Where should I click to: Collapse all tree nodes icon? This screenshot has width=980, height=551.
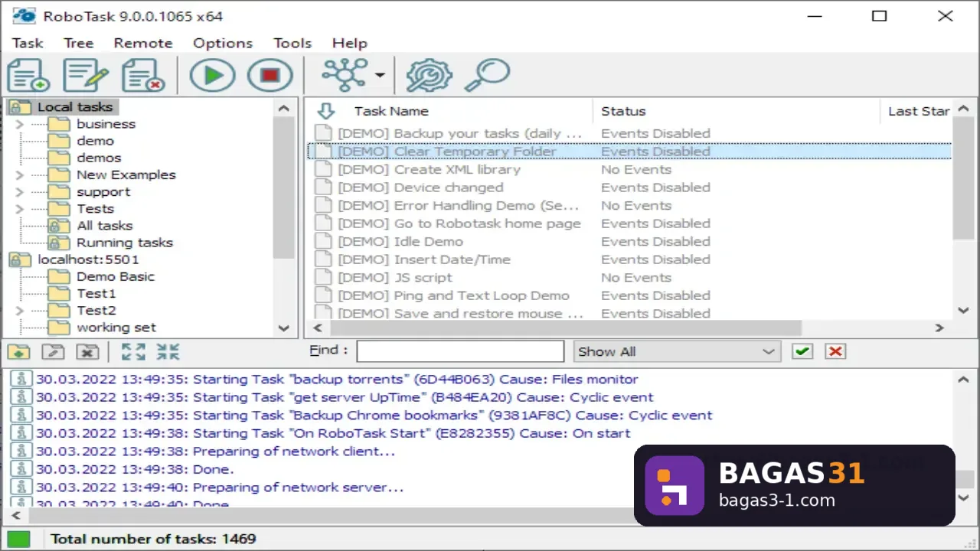(x=168, y=351)
